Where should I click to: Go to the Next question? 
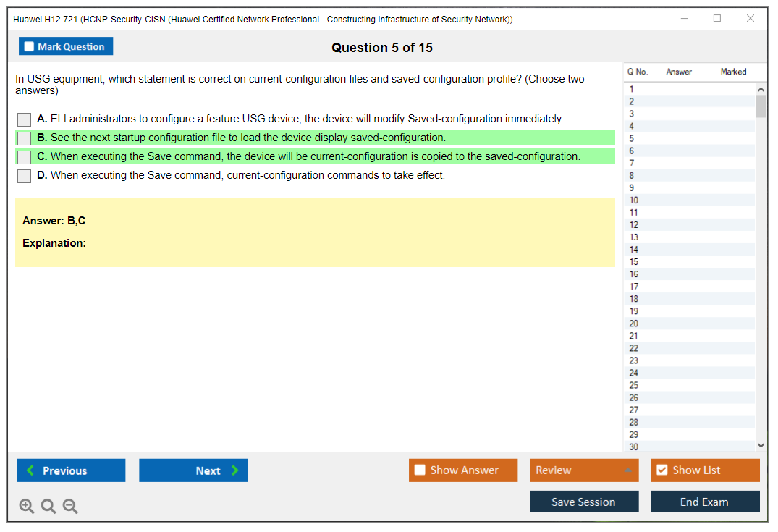[x=193, y=470]
